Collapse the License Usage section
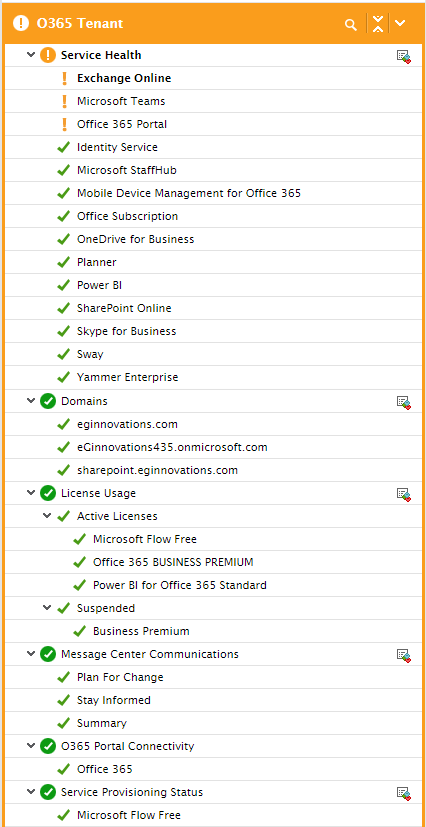Viewport: 426px width, 827px height. click(x=31, y=492)
